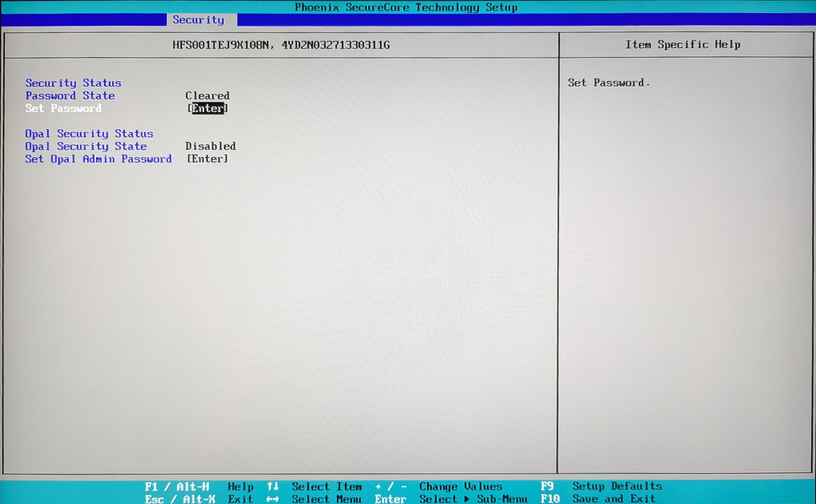Click the up/down arrows Select Item icon
Image resolution: width=816 pixels, height=504 pixels.
click(273, 486)
